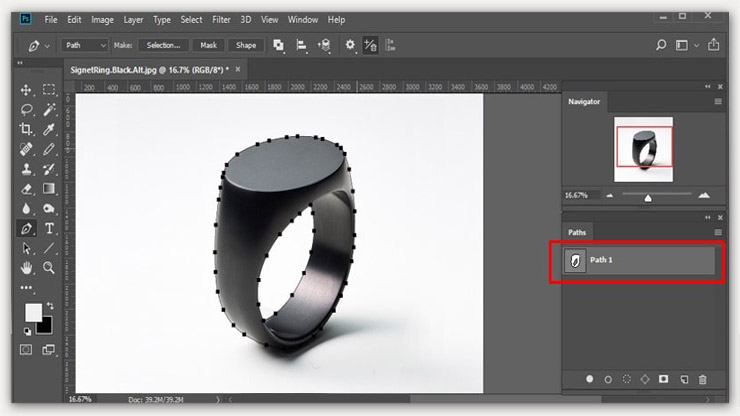Select the Crop tool
Screen dimensions: 740x416
tap(27, 129)
